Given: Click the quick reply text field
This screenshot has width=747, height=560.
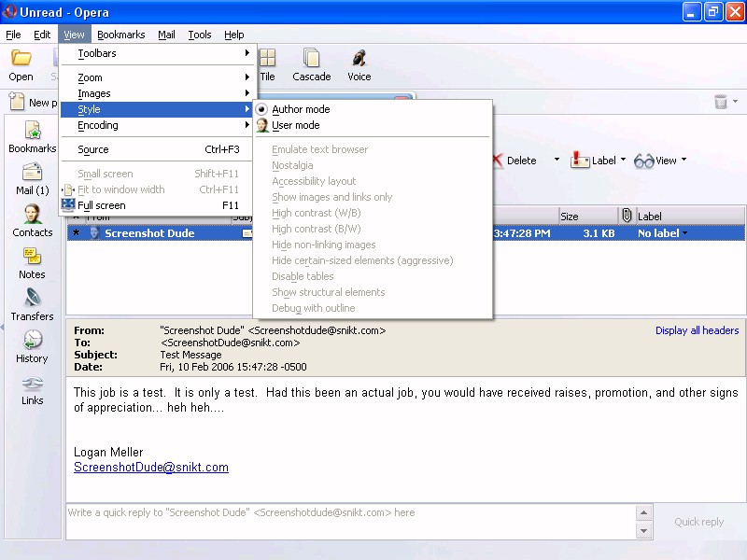Looking at the screenshot, I should (x=349, y=512).
